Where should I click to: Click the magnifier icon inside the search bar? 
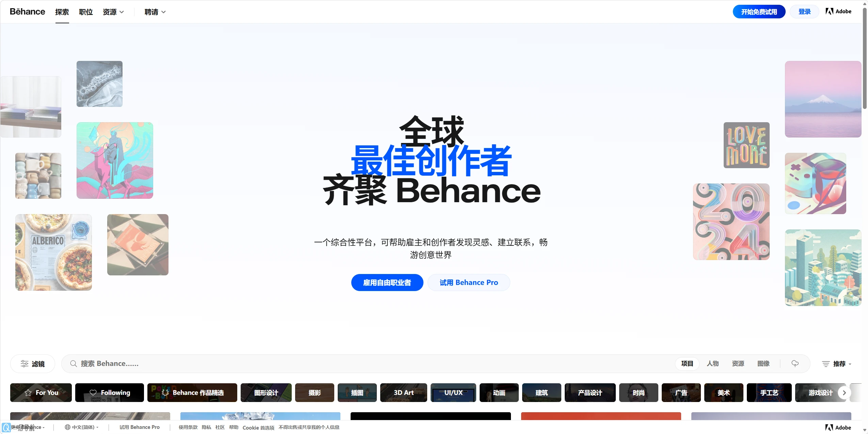point(73,364)
